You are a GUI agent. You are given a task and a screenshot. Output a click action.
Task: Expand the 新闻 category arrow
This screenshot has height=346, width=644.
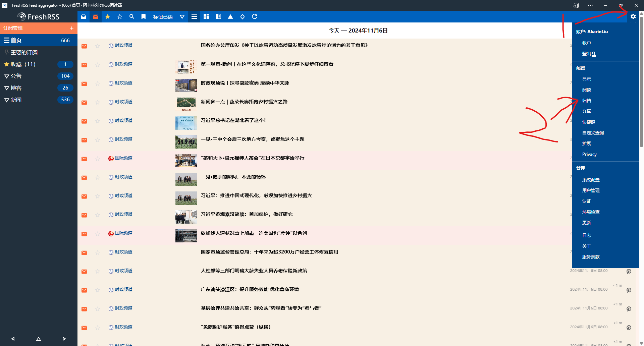(x=6, y=100)
